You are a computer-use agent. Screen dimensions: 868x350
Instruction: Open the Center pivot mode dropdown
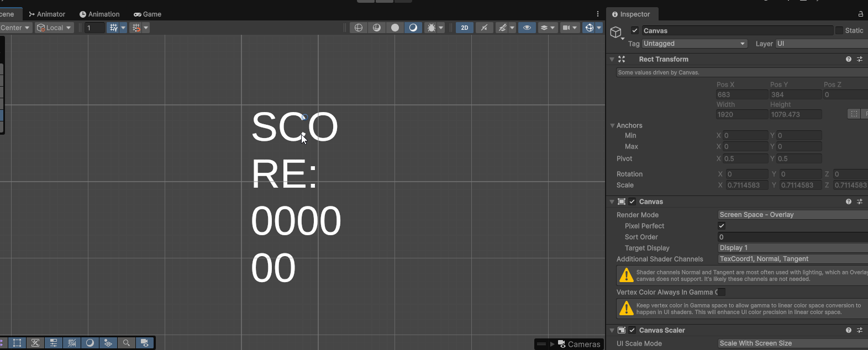point(15,28)
